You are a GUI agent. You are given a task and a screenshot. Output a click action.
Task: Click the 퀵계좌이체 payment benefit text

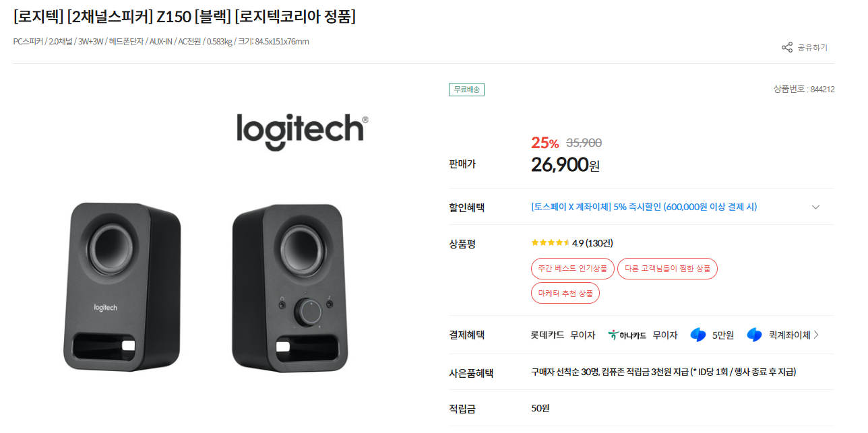(789, 335)
